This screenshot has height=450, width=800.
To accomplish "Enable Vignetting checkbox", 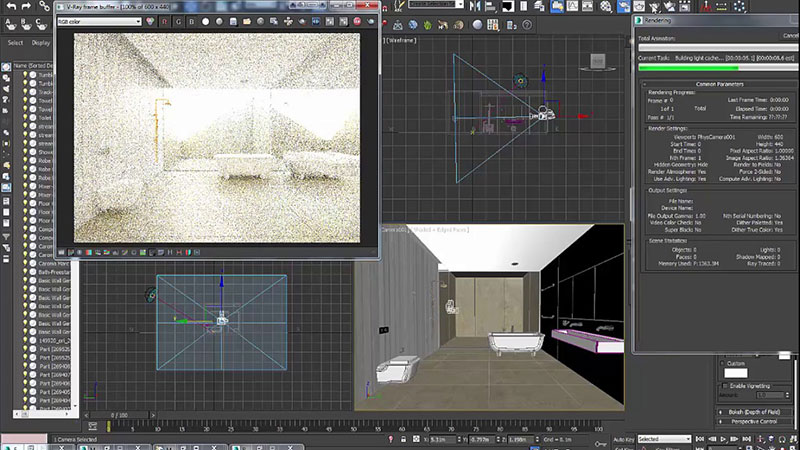I will pyautogui.click(x=724, y=386).
